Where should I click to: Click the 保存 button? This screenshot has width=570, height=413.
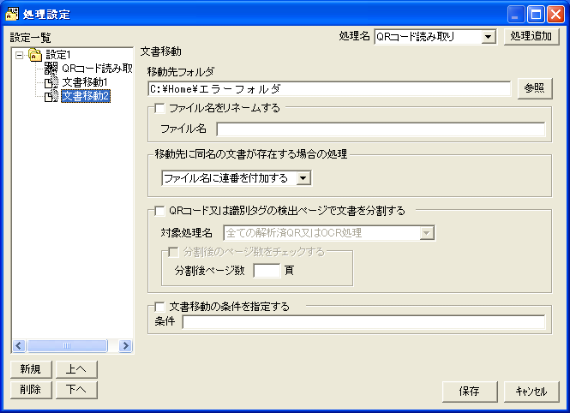pyautogui.click(x=469, y=391)
